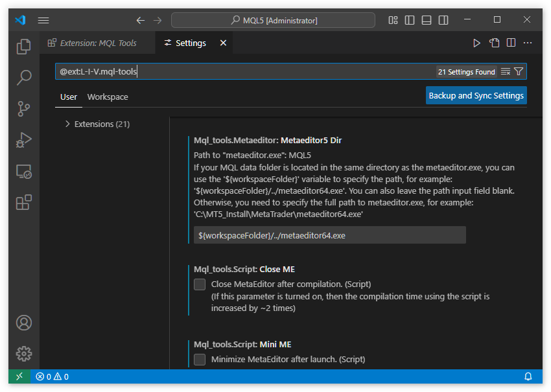Open Remote Explorer view

pyautogui.click(x=23, y=172)
